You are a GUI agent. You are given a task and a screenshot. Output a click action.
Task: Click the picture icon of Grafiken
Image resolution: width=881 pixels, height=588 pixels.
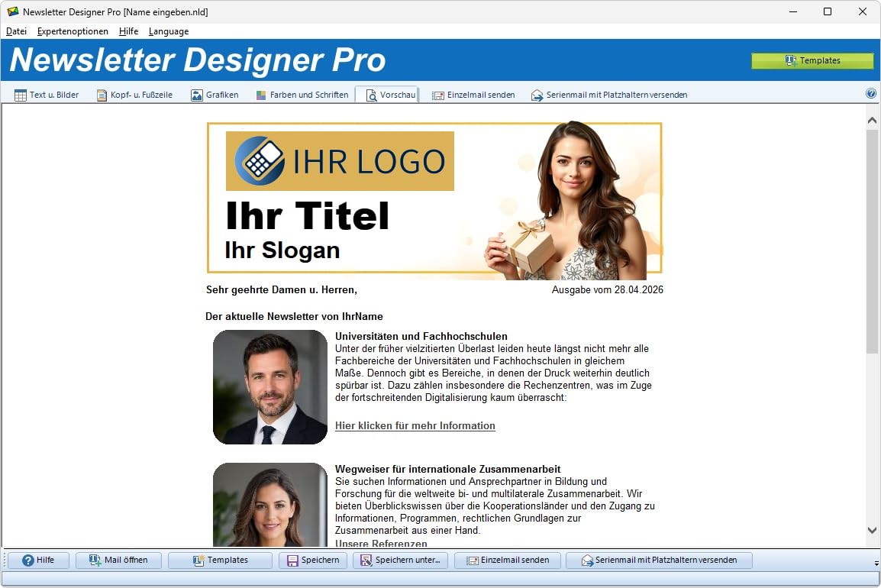tap(197, 95)
